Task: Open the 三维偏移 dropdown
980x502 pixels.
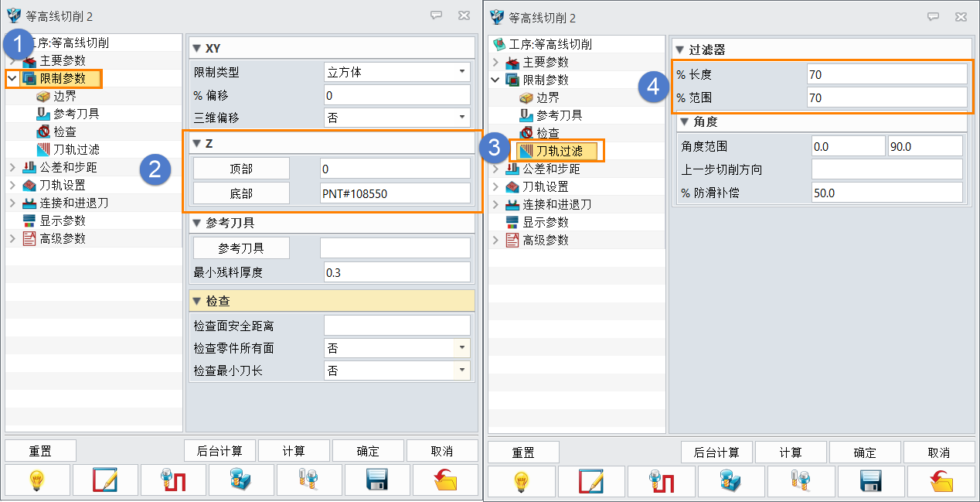Action: pyautogui.click(x=462, y=118)
